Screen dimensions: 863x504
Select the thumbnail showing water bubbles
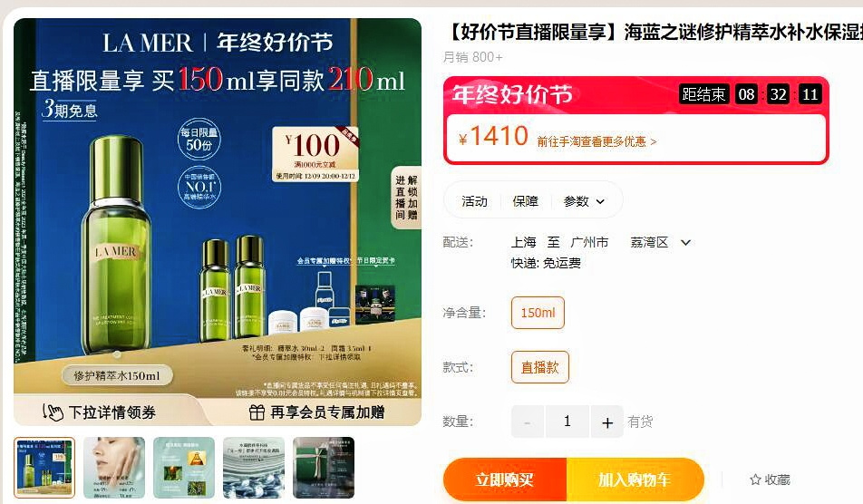[254, 468]
